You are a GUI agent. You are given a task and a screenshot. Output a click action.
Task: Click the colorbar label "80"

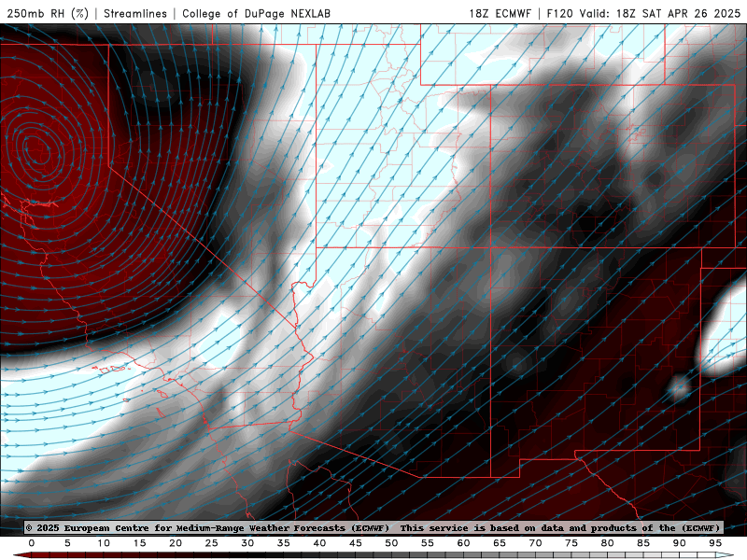pyautogui.click(x=608, y=543)
